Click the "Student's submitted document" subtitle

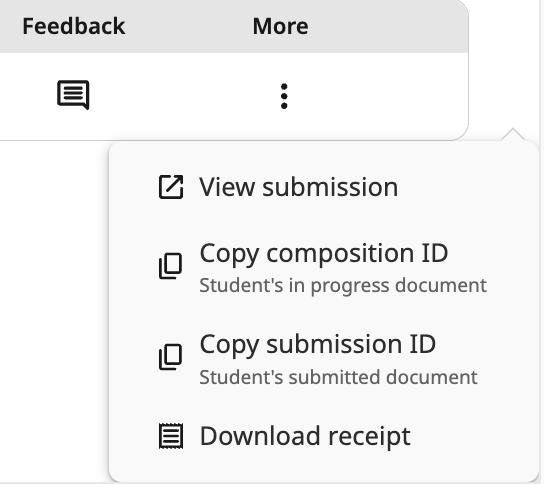[x=338, y=377]
